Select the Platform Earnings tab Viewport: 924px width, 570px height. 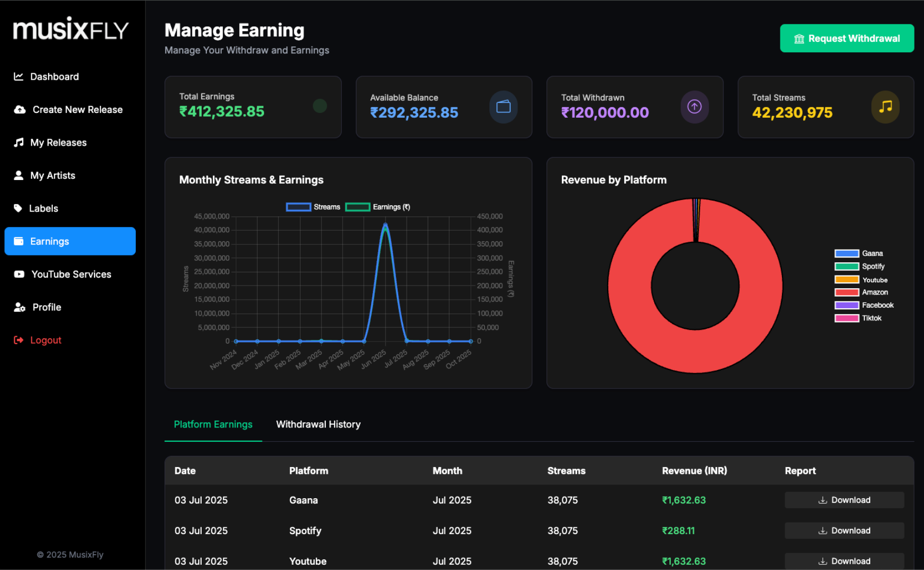pos(213,424)
